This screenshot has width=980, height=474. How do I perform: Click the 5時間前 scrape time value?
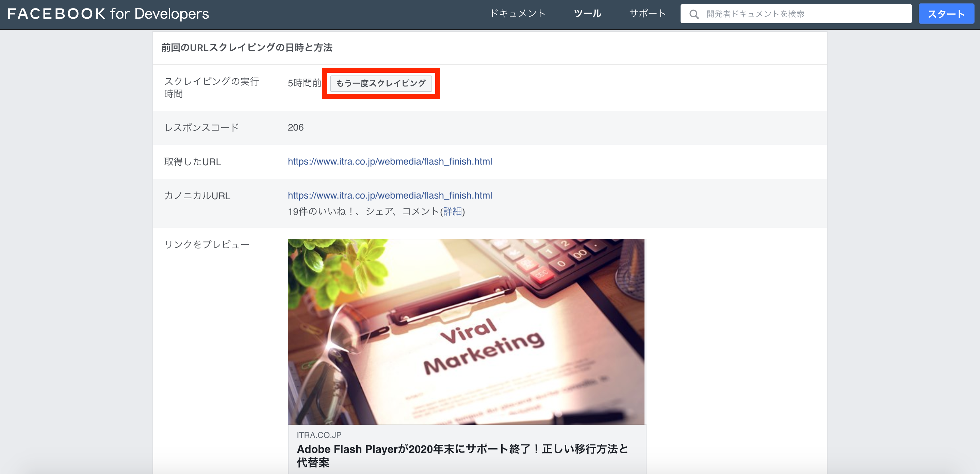point(304,83)
